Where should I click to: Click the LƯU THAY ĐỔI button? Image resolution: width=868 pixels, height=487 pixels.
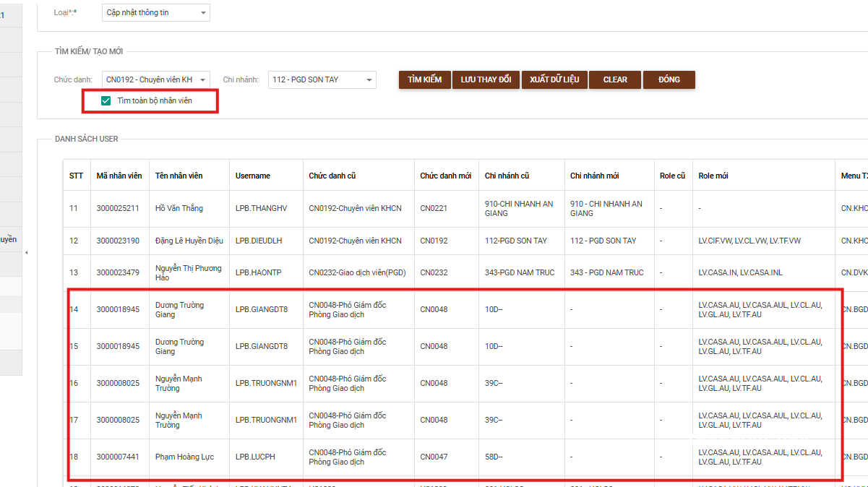point(486,79)
